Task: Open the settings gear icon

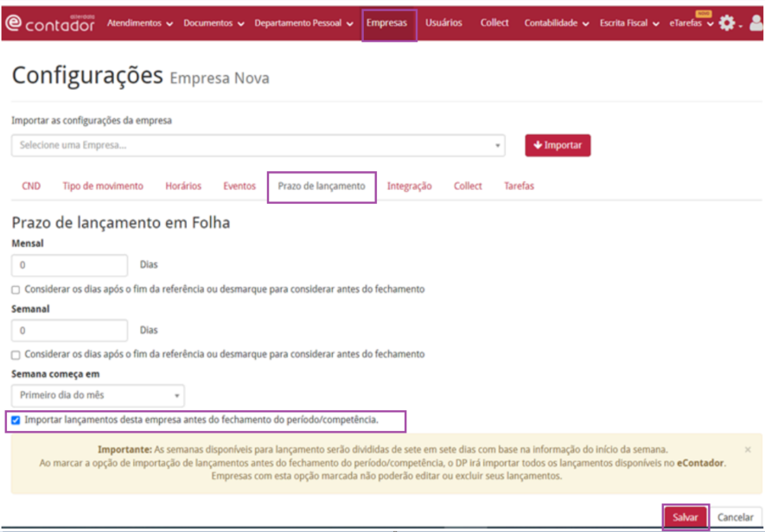Action: (x=727, y=23)
